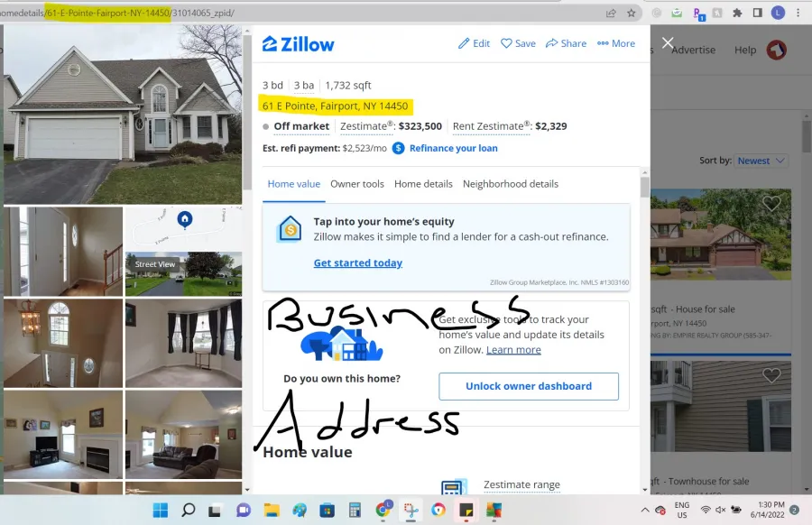Favorite the House for sale listing
The width and height of the screenshot is (812, 525).
(771, 204)
